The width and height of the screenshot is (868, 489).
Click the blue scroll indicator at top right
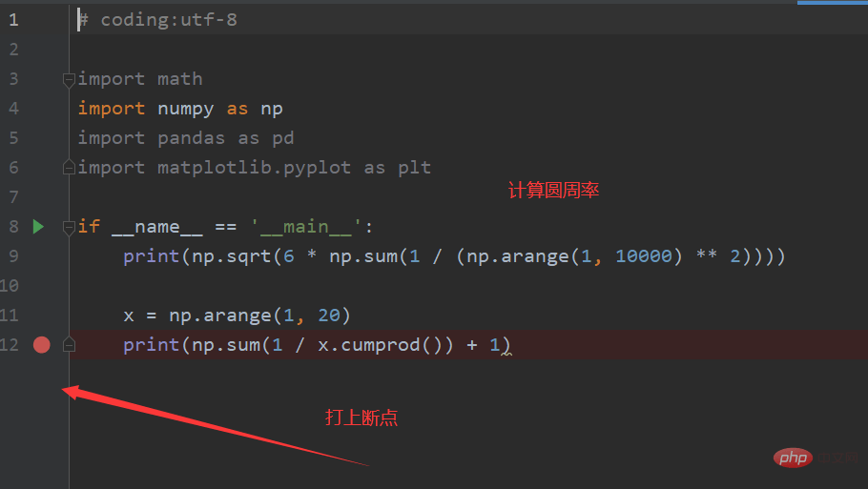click(x=833, y=2)
